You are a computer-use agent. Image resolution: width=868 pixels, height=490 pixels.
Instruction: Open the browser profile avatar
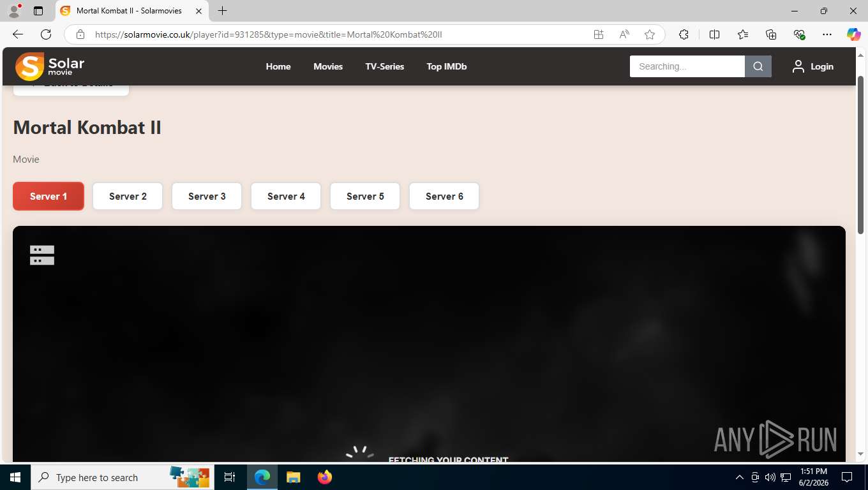point(14,11)
